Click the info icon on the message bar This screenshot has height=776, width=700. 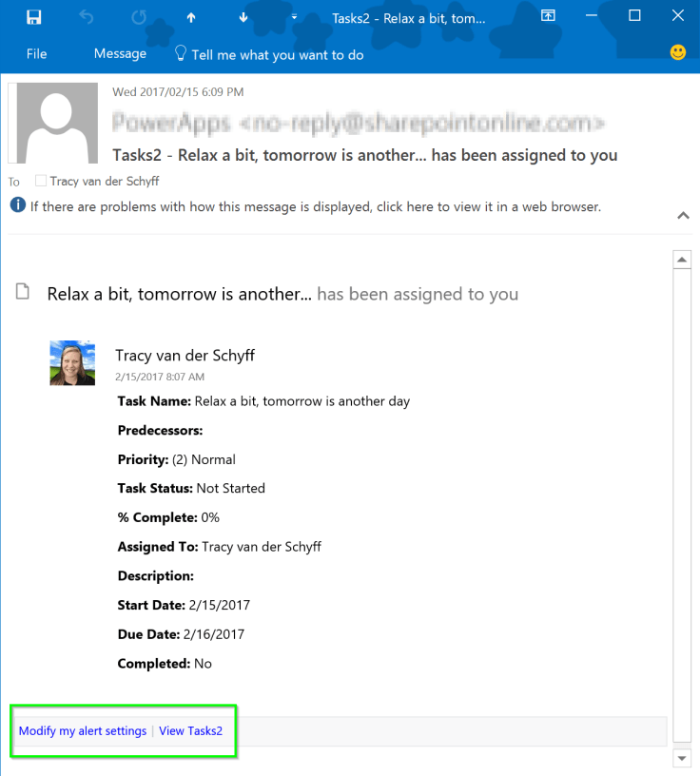point(17,205)
